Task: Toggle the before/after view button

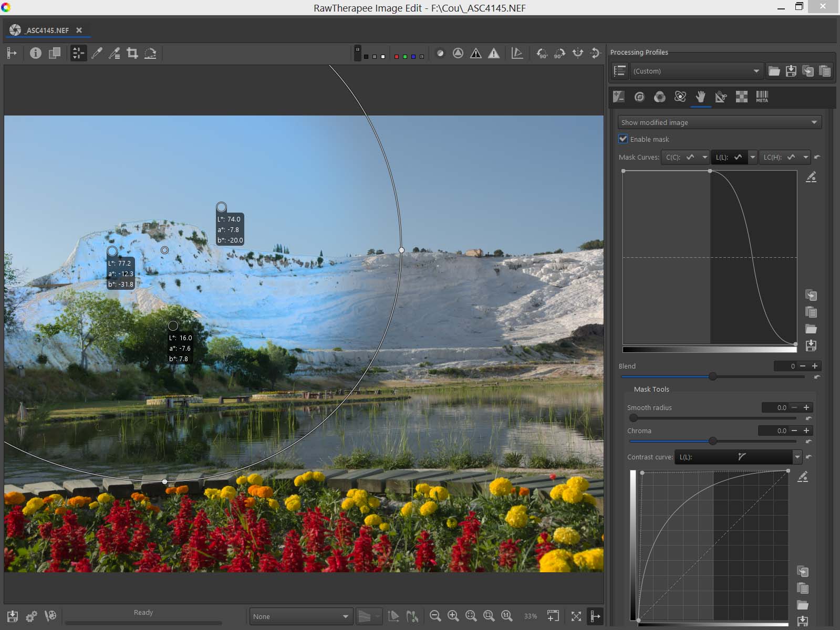Action: (55, 53)
